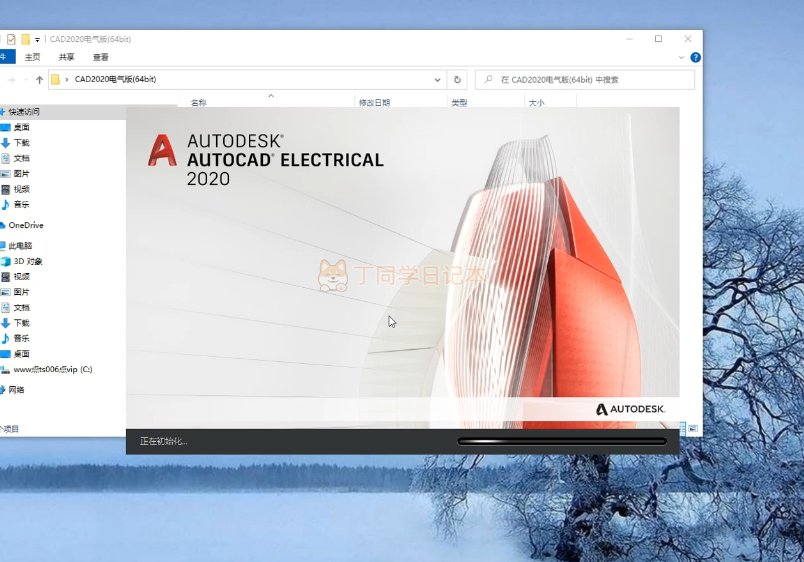Go up one folder level with the Up arrow
The width and height of the screenshot is (804, 562).
[39, 79]
